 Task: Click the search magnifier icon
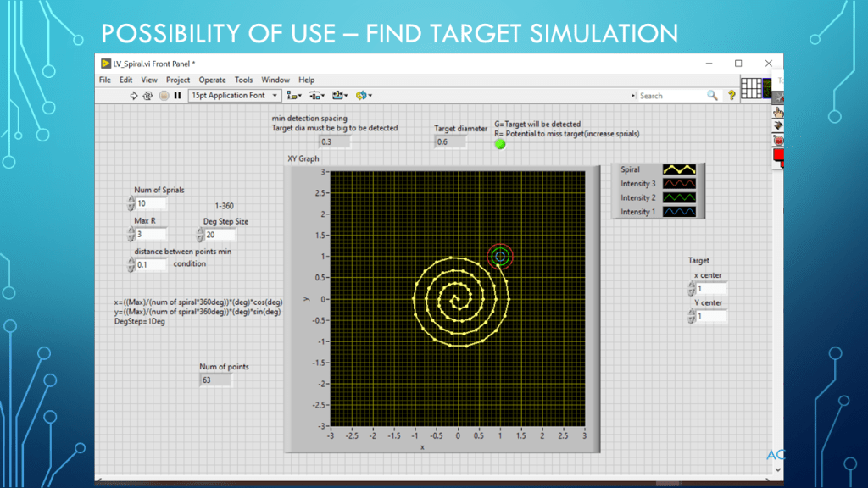coord(712,96)
